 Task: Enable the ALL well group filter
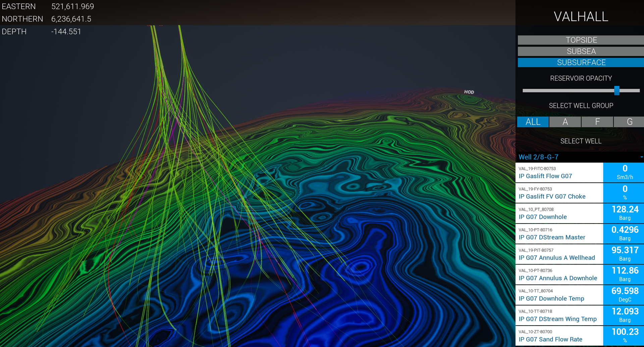(x=533, y=122)
